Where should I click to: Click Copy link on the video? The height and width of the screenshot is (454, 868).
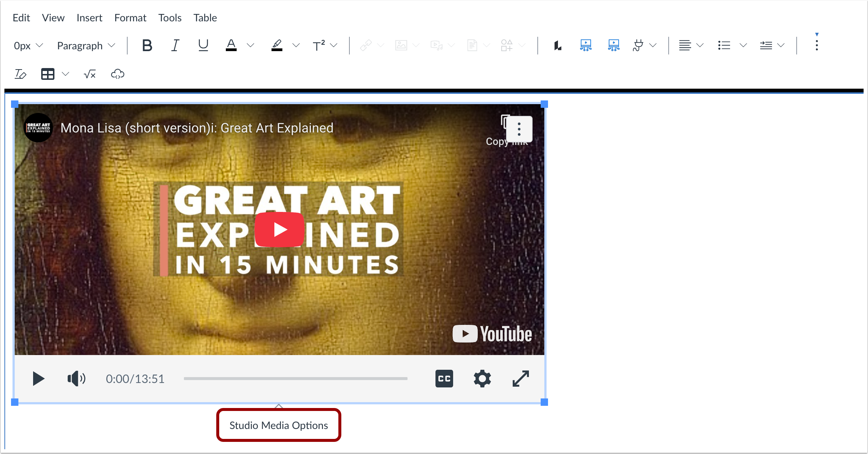click(506, 127)
